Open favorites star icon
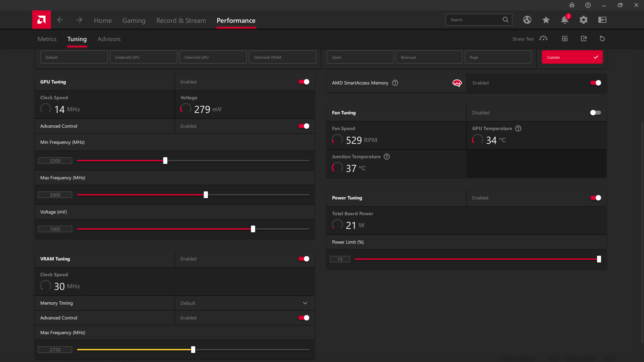 tap(546, 20)
